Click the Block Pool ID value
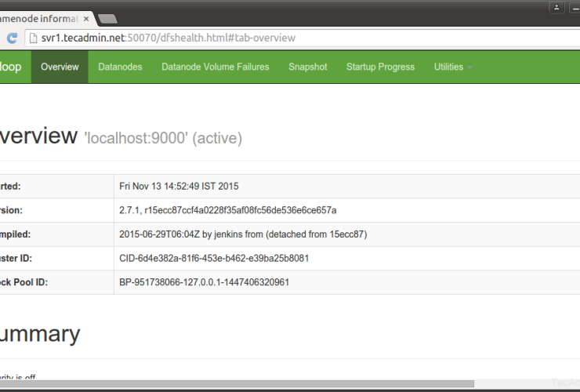Viewport: 580px width, 392px height. 204,281
